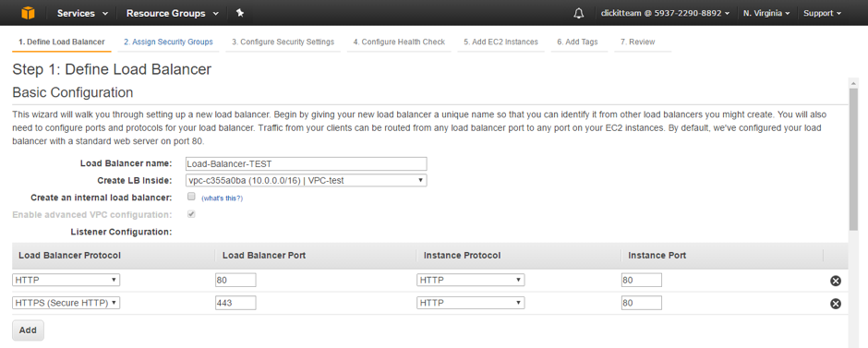This screenshot has width=868, height=348.
Task: Open Instance Protocol dropdown in the HTTPS listener row
Action: click(471, 303)
